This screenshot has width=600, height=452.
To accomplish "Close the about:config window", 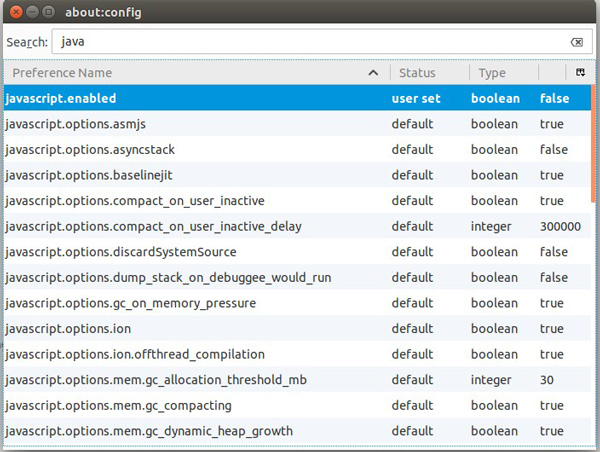I will pyautogui.click(x=16, y=12).
